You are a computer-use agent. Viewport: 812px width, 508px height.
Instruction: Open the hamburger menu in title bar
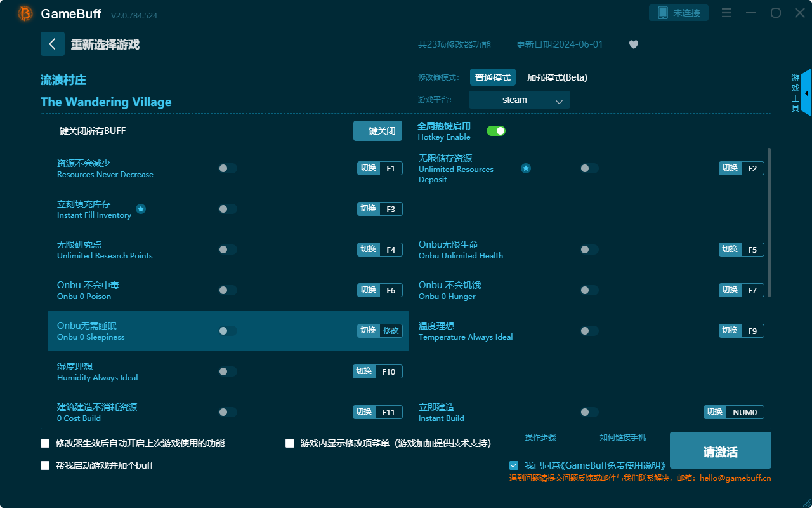(x=727, y=13)
